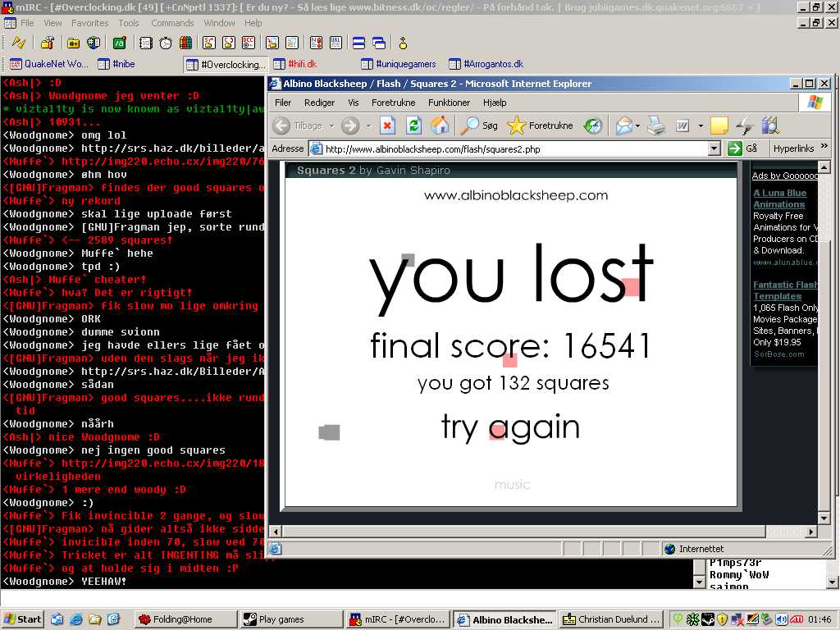Open the mIRC URL list icon

(336, 43)
